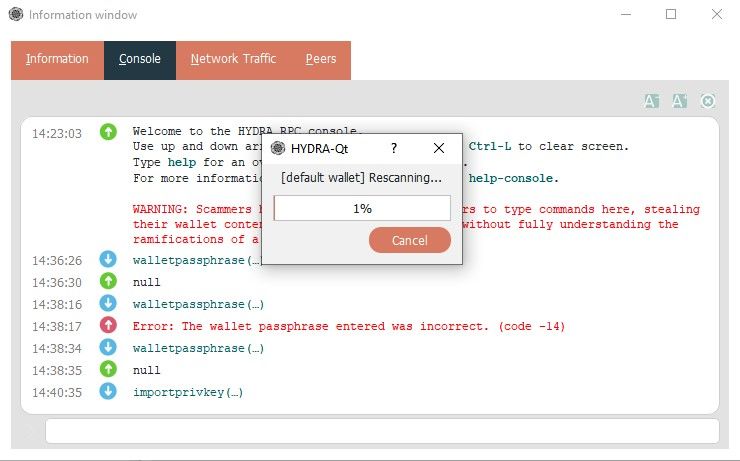Click the null result at 14:38:35
The image size is (740, 461).
[x=146, y=370]
